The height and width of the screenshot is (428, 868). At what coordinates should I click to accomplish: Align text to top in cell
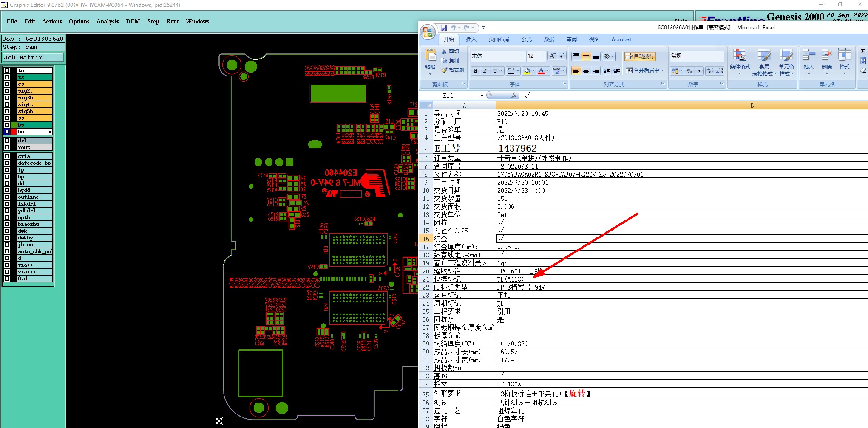coord(576,56)
